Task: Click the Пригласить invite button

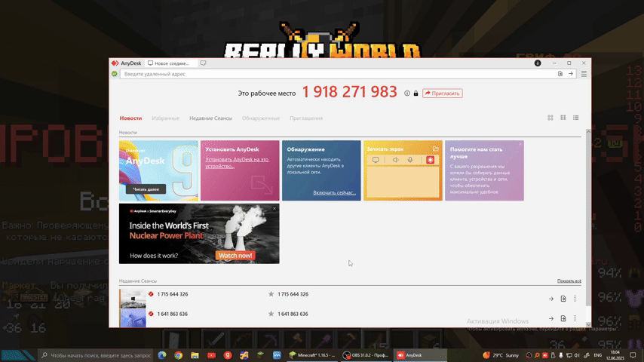Action: 443,94
